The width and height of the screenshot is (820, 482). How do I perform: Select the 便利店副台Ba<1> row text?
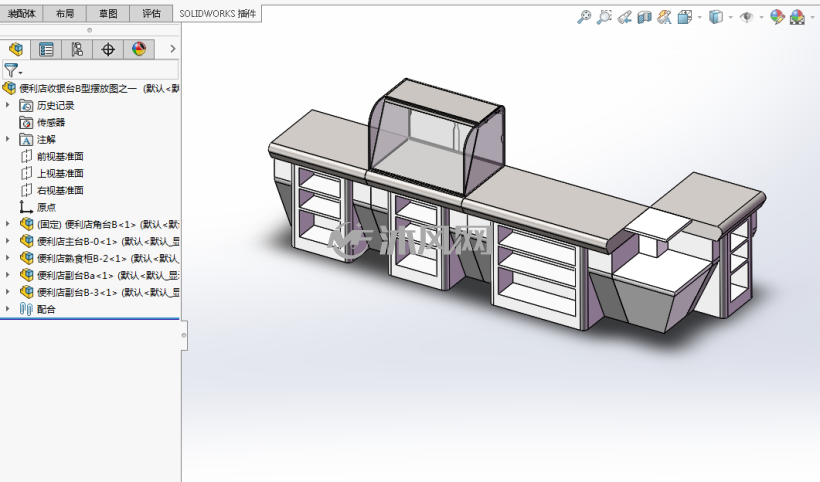[108, 275]
